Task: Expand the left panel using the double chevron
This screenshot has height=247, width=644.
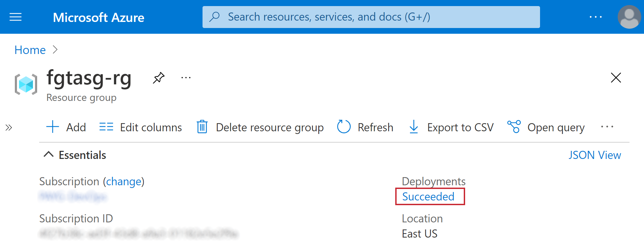Action: [x=8, y=128]
